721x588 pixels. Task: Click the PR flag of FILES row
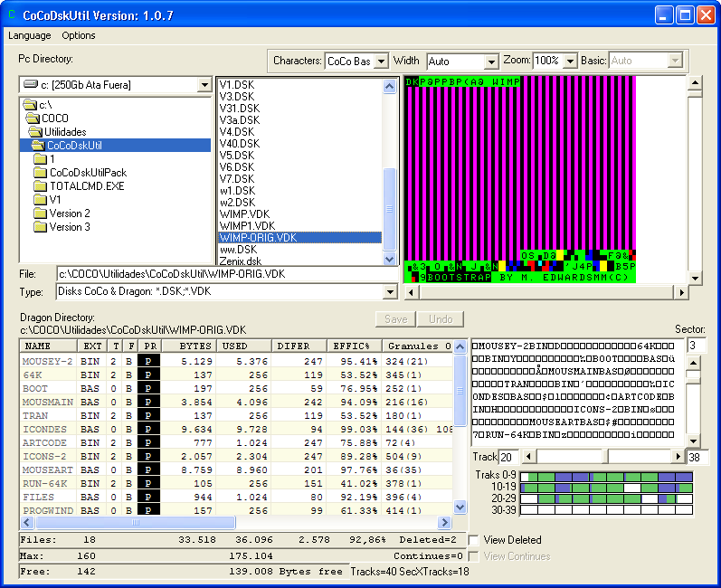(148, 497)
